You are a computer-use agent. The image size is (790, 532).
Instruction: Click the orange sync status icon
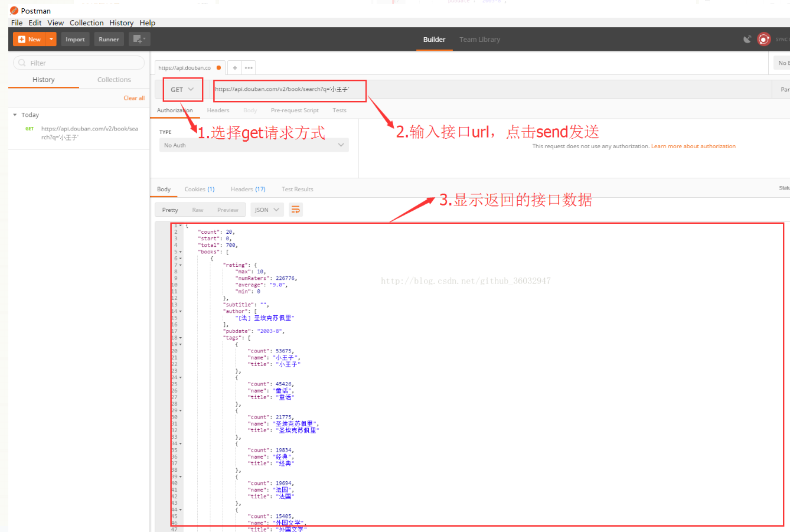(x=764, y=40)
